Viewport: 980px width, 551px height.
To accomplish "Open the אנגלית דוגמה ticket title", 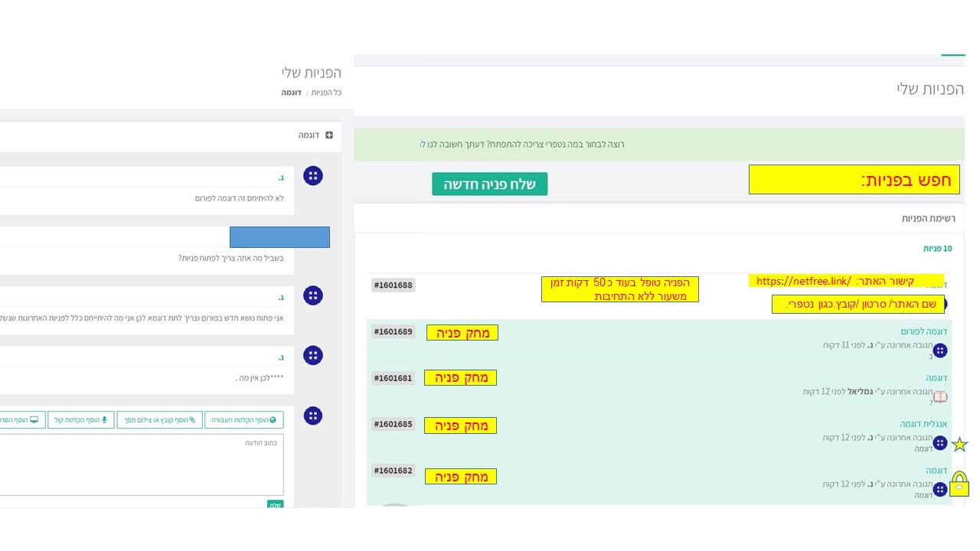I will [923, 423].
